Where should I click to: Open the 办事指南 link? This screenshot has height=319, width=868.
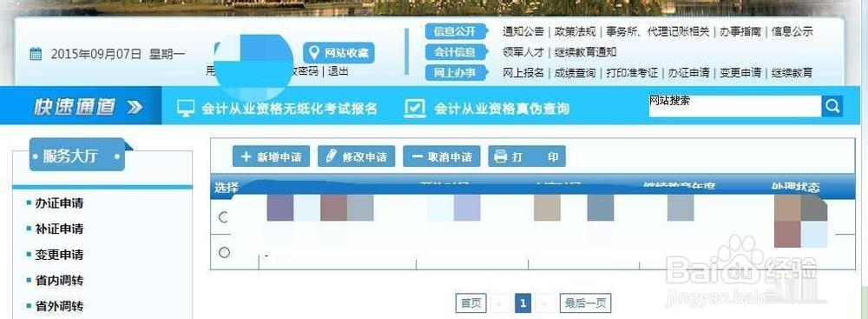pos(740,31)
